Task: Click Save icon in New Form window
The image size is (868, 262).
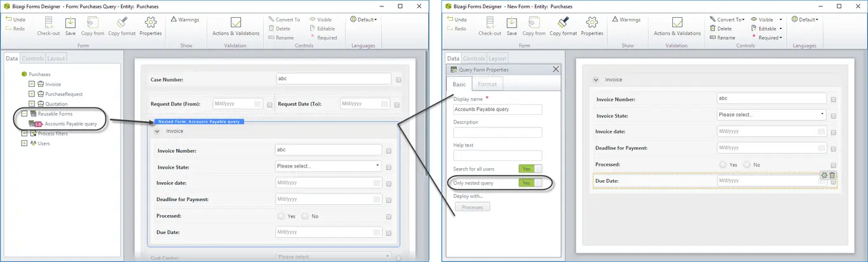Action: coord(512,27)
